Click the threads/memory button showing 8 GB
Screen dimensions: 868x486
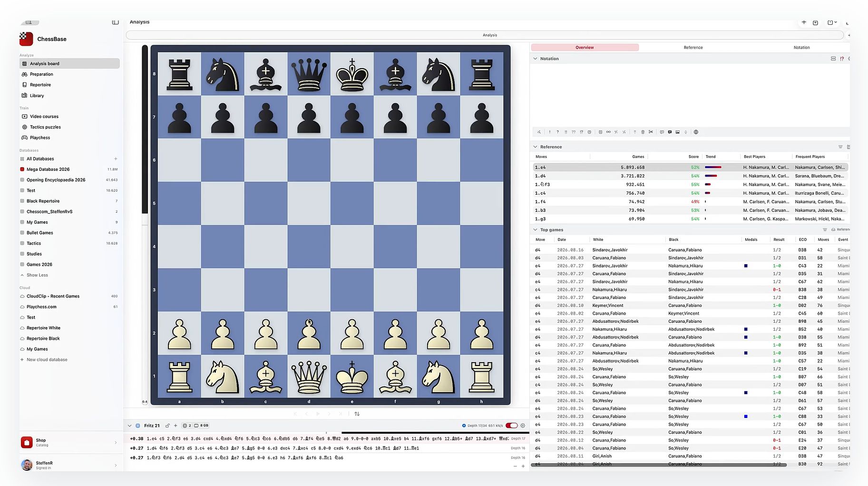(x=196, y=426)
